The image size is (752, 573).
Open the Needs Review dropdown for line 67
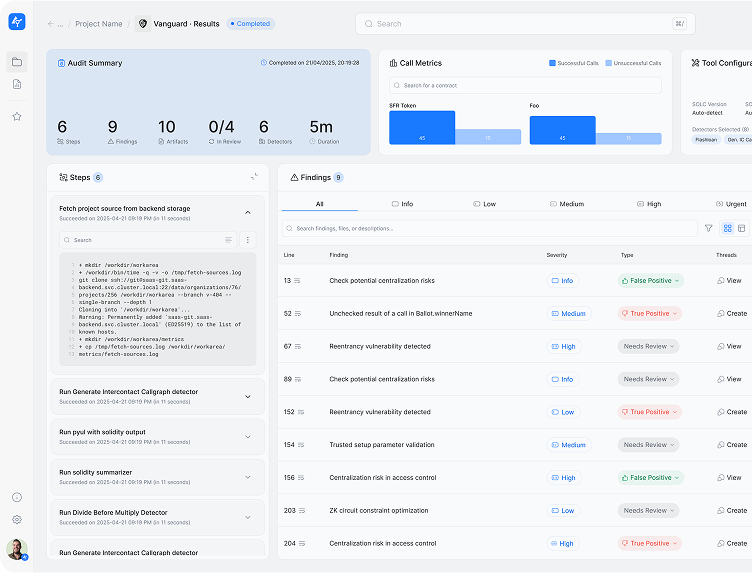click(648, 346)
